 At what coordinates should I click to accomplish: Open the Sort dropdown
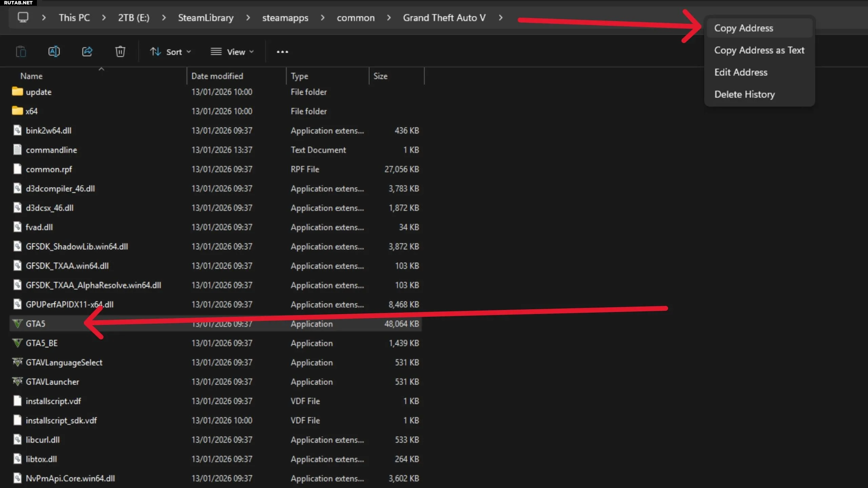pos(171,52)
